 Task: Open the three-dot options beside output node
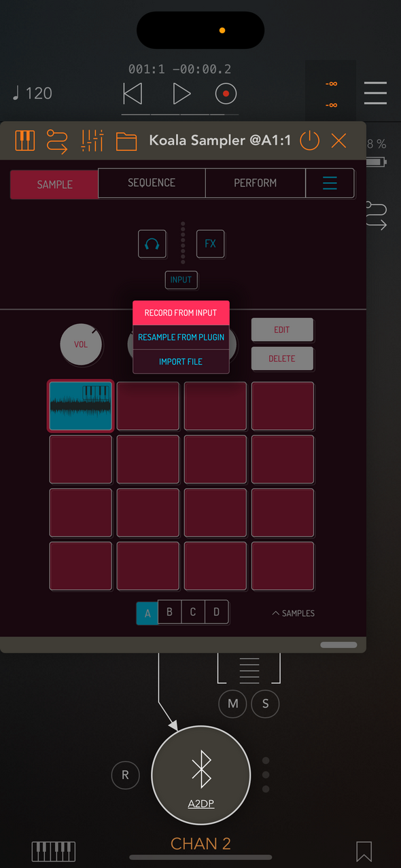[x=266, y=775]
